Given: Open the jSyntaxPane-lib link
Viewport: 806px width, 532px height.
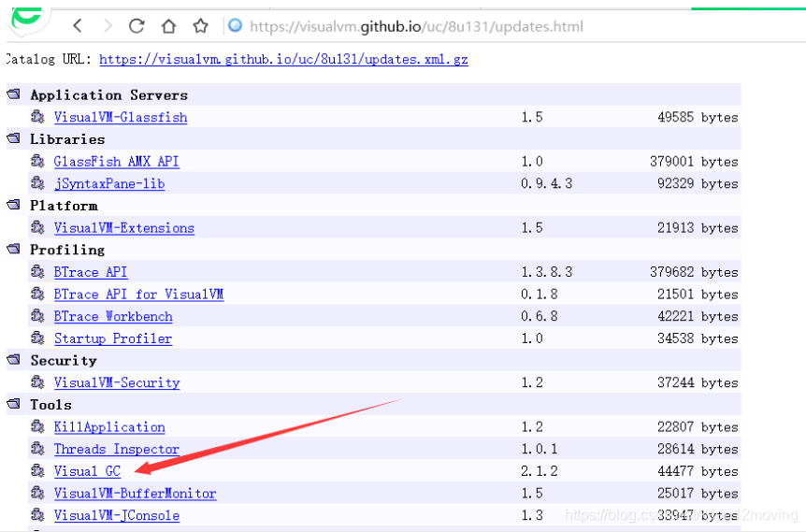Looking at the screenshot, I should click(x=109, y=183).
